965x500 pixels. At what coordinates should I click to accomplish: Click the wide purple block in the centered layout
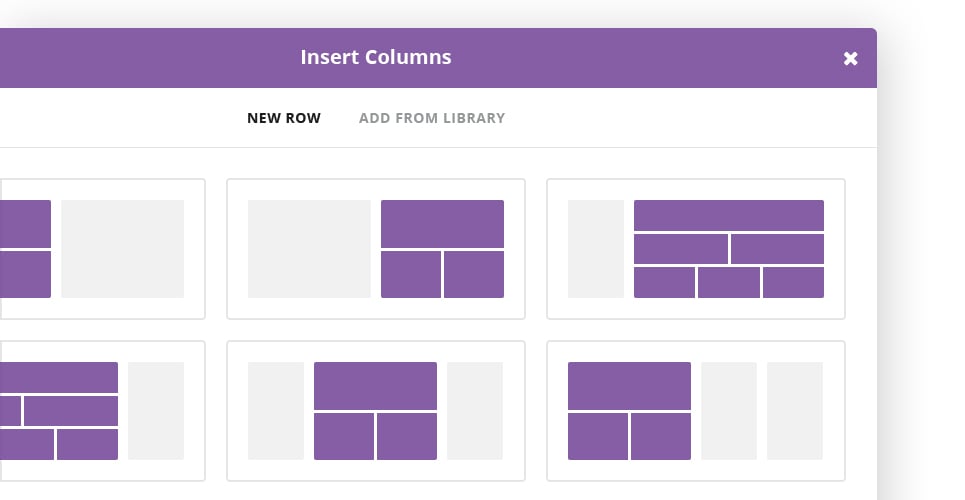tap(375, 386)
